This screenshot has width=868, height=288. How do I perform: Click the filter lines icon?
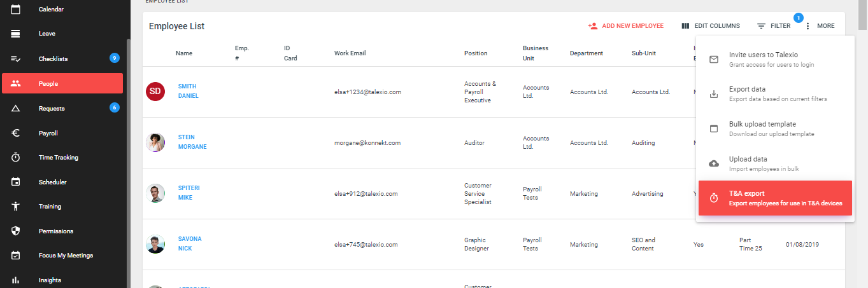[761, 26]
